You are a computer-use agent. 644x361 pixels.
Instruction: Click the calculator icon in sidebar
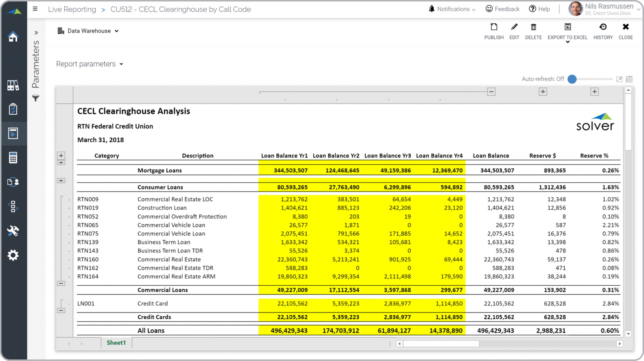13,158
